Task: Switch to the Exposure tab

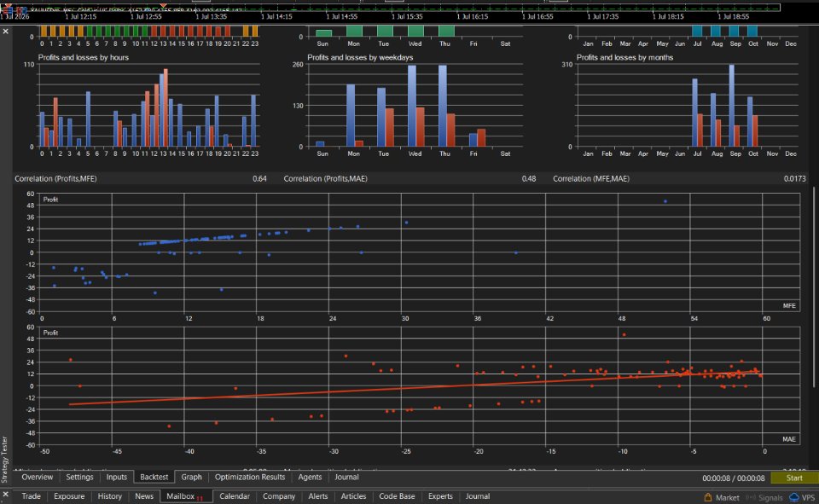Action: [x=69, y=496]
